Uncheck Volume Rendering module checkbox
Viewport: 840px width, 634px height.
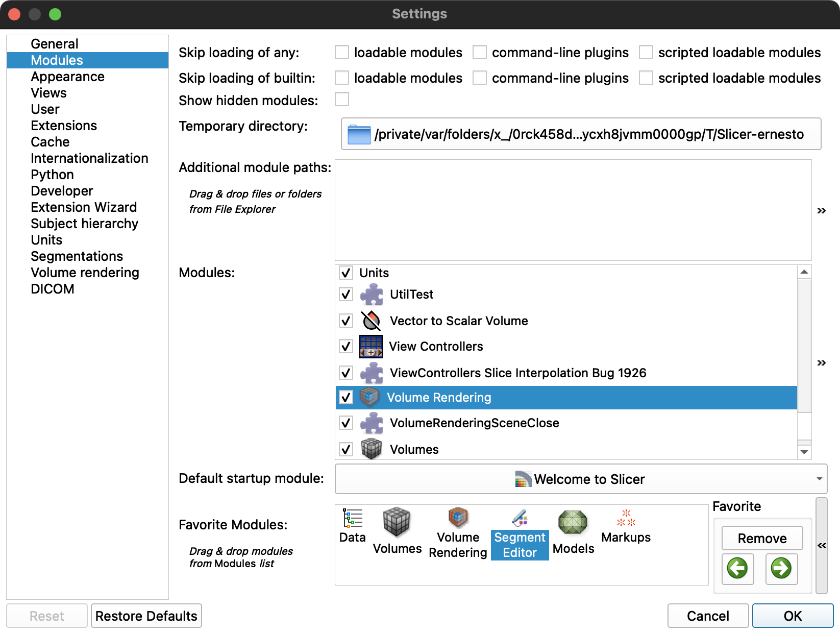pyautogui.click(x=346, y=397)
